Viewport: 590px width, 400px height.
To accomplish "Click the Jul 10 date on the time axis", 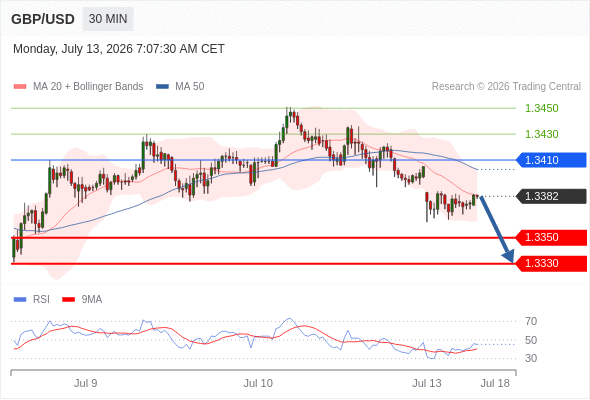I will coord(258,383).
